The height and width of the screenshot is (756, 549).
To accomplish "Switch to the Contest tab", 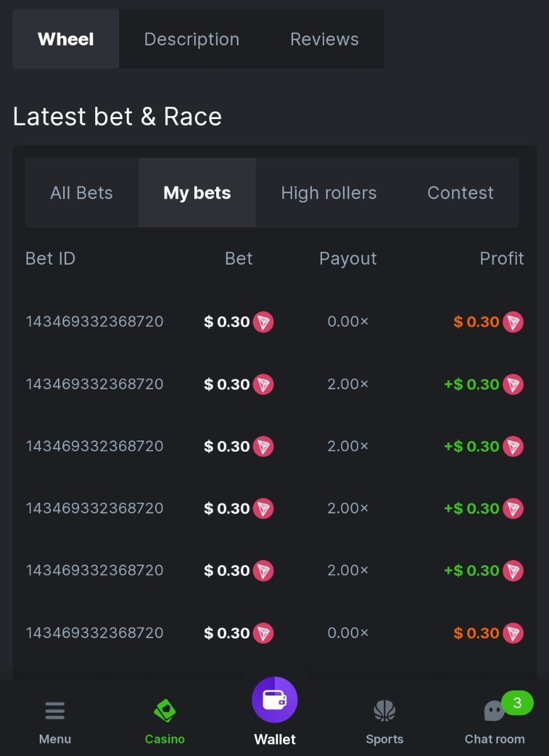I will 460,193.
